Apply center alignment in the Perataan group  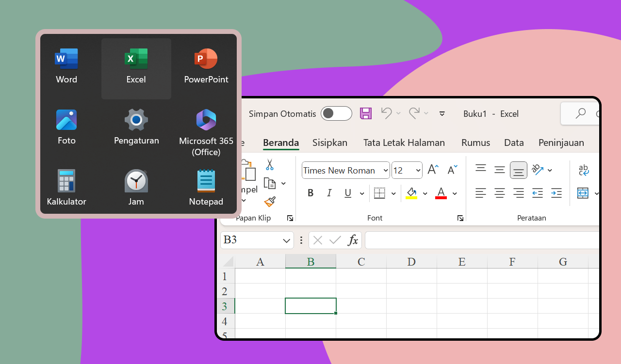pos(500,193)
